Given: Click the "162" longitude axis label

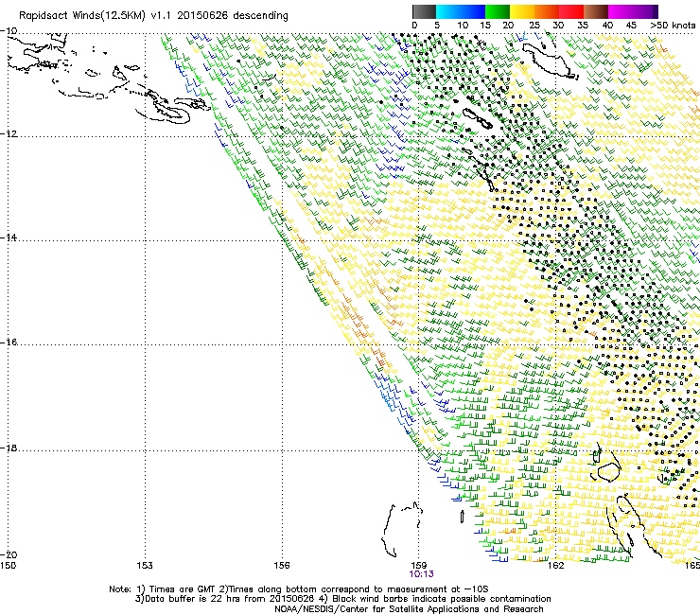Looking at the screenshot, I should [555, 566].
